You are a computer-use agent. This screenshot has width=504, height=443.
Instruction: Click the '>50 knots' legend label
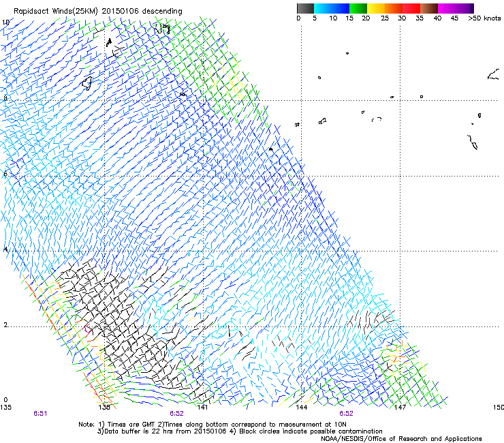[484, 18]
